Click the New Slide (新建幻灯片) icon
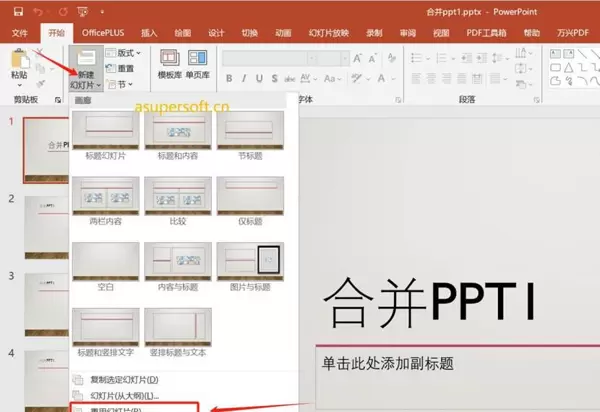This screenshot has height=412, width=600. pos(82,62)
